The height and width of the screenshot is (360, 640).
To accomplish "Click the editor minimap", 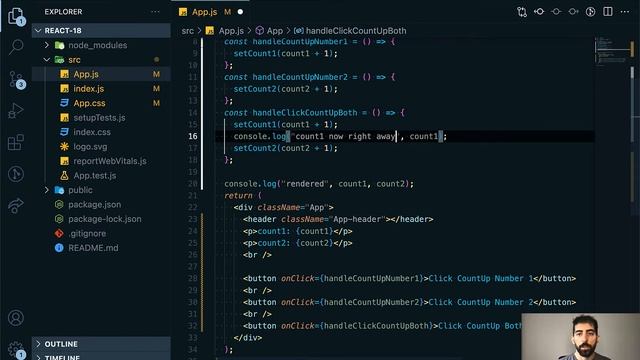I will click(x=611, y=51).
